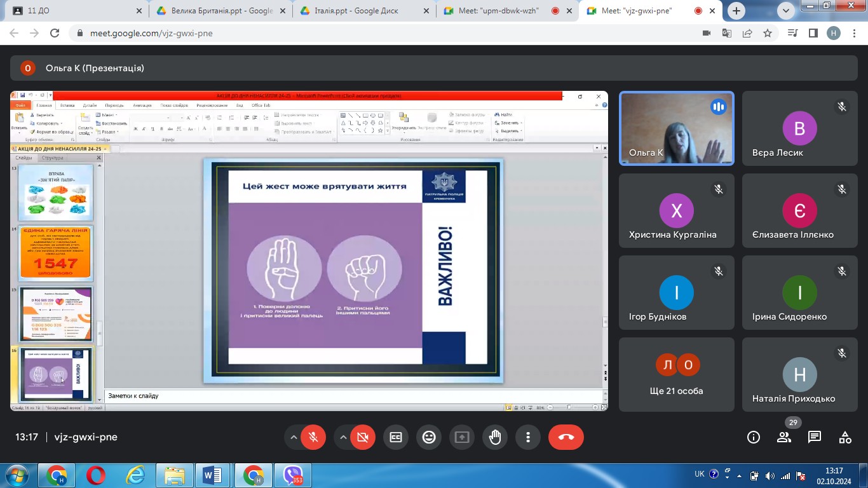Toggle the muted microphone button
Viewport: 868px width, 488px height.
[x=313, y=437]
